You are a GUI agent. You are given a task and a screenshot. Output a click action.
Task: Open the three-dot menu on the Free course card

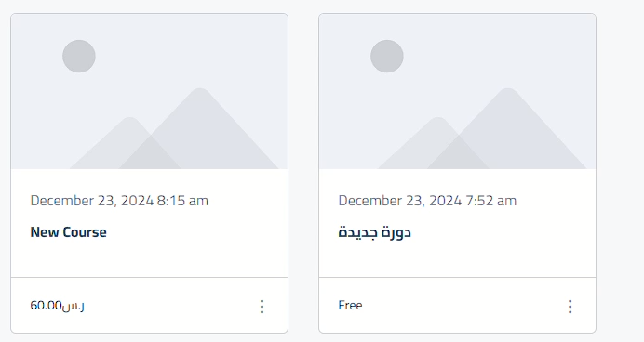570,307
